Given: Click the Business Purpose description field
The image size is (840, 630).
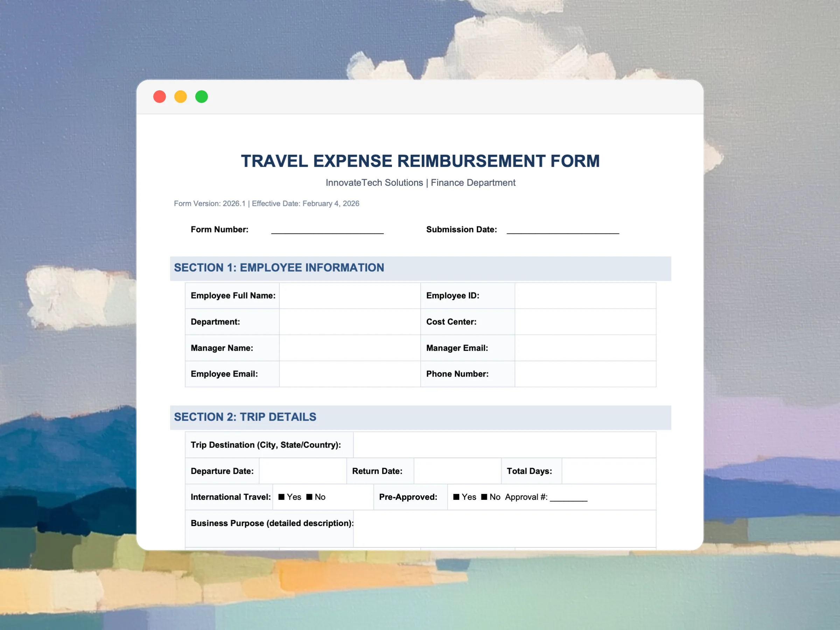Looking at the screenshot, I should tap(504, 528).
